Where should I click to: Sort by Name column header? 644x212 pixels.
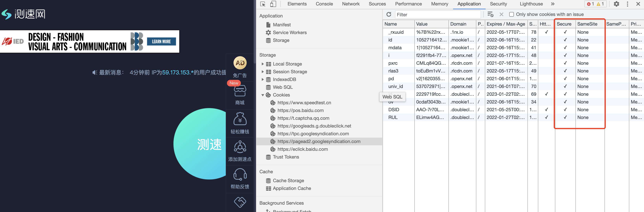click(x=398, y=24)
